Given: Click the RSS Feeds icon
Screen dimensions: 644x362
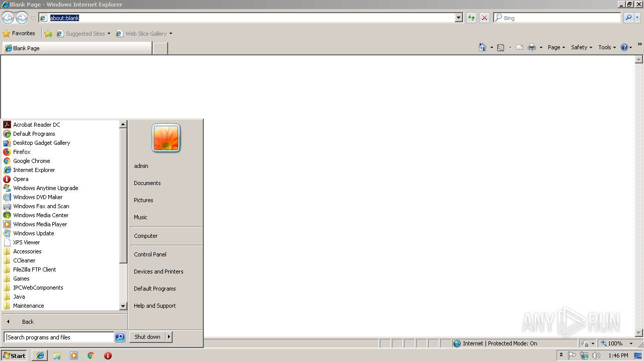Looking at the screenshot, I should click(x=501, y=47).
